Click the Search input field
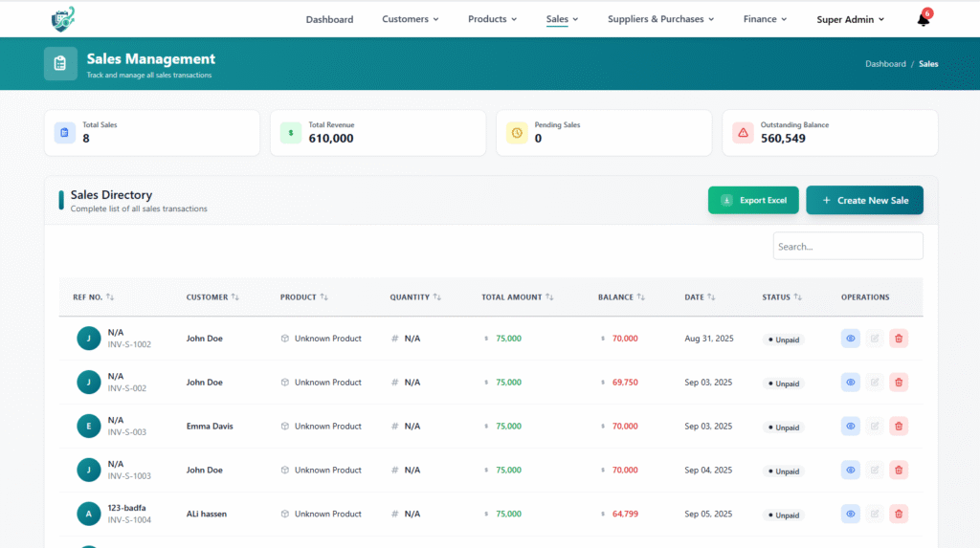 point(847,246)
